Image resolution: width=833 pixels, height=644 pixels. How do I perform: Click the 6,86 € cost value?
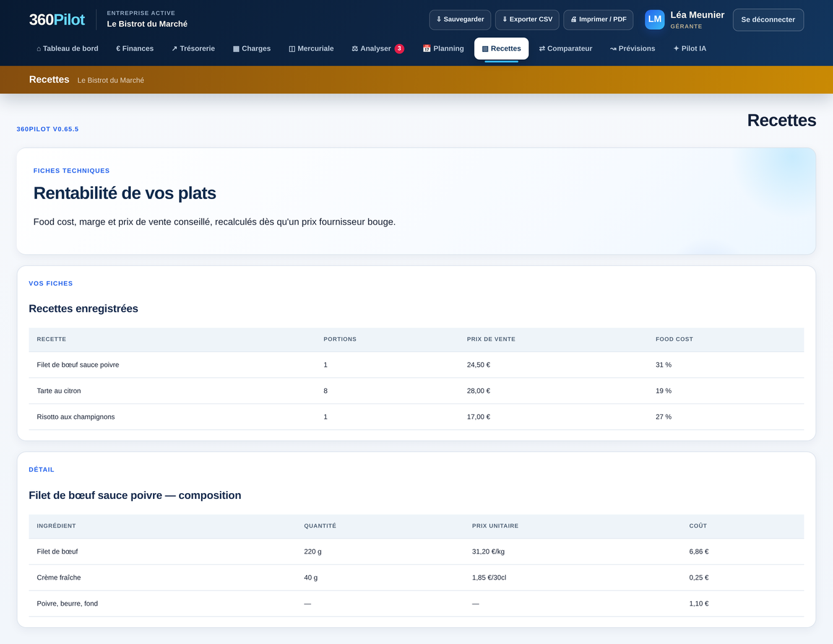pos(699,552)
